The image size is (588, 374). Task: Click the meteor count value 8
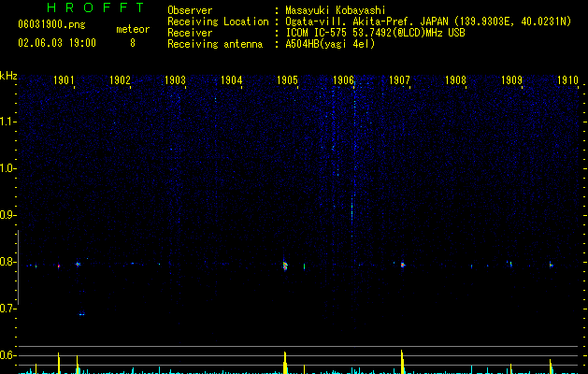(133, 43)
